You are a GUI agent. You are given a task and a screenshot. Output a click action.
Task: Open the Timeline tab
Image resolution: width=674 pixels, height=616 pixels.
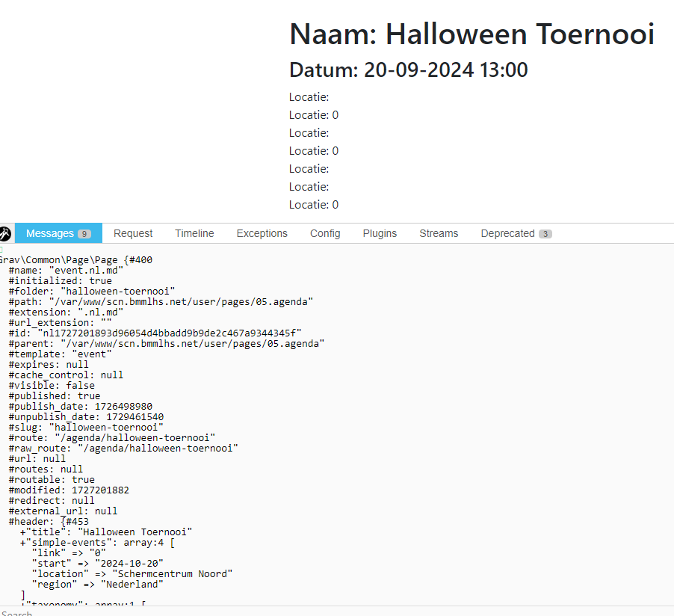194,233
